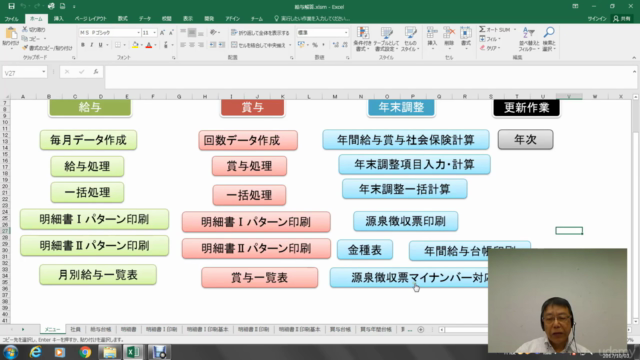The height and width of the screenshot is (360, 640).
Task: Add a new sheet with plus icon
Action: click(420, 329)
